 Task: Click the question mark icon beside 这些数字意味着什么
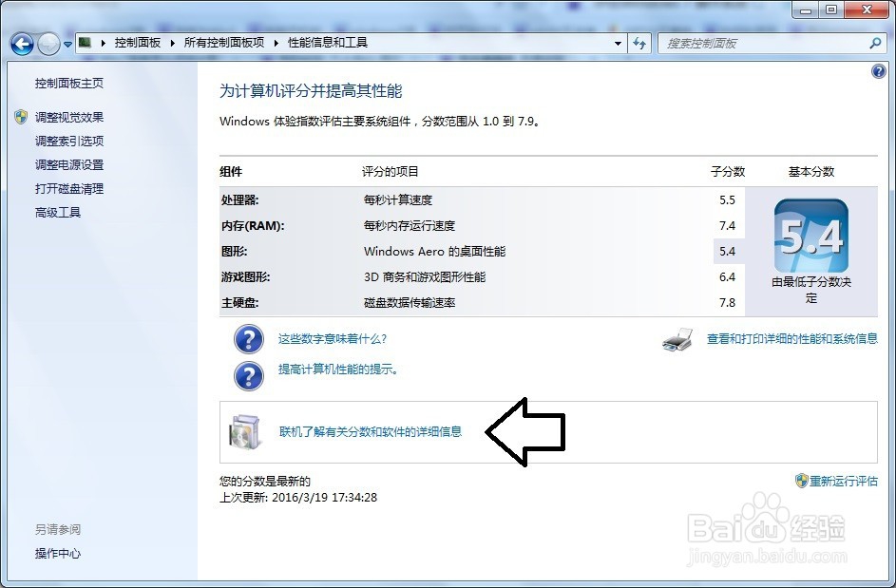pos(248,339)
